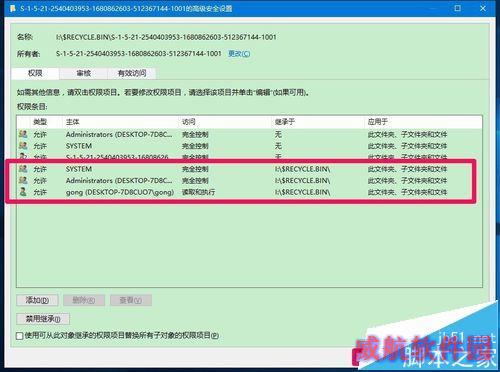Screen dimensions: 500x372
Task: Sort by the 继承于 column header
Action: pyautogui.click(x=285, y=122)
